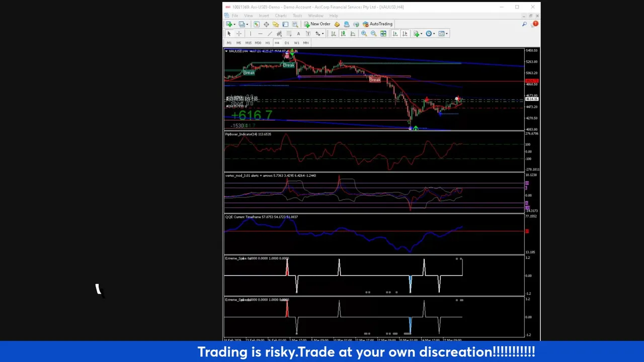
Task: Show the Market Watch panel
Action: click(257, 24)
